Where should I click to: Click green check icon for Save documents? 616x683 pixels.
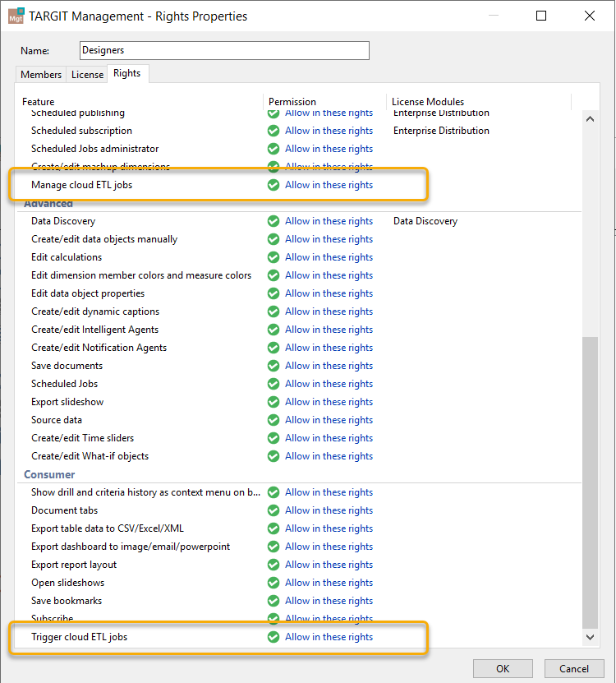(x=274, y=366)
